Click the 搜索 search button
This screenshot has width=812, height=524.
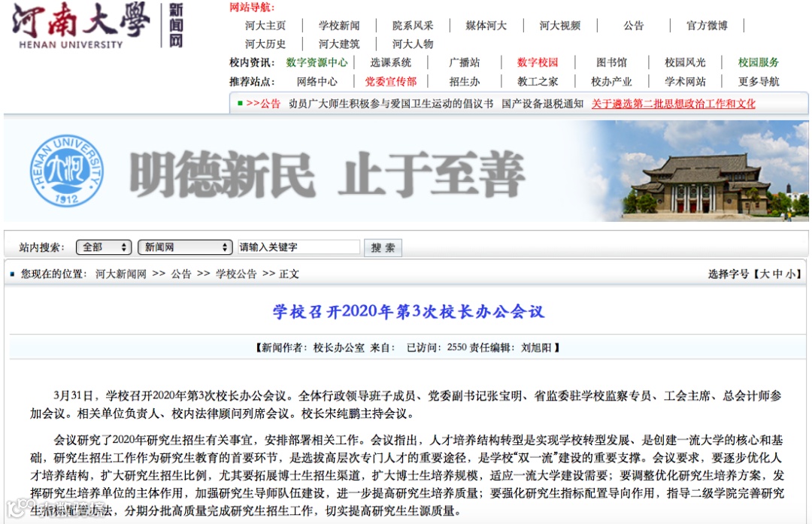coord(383,248)
